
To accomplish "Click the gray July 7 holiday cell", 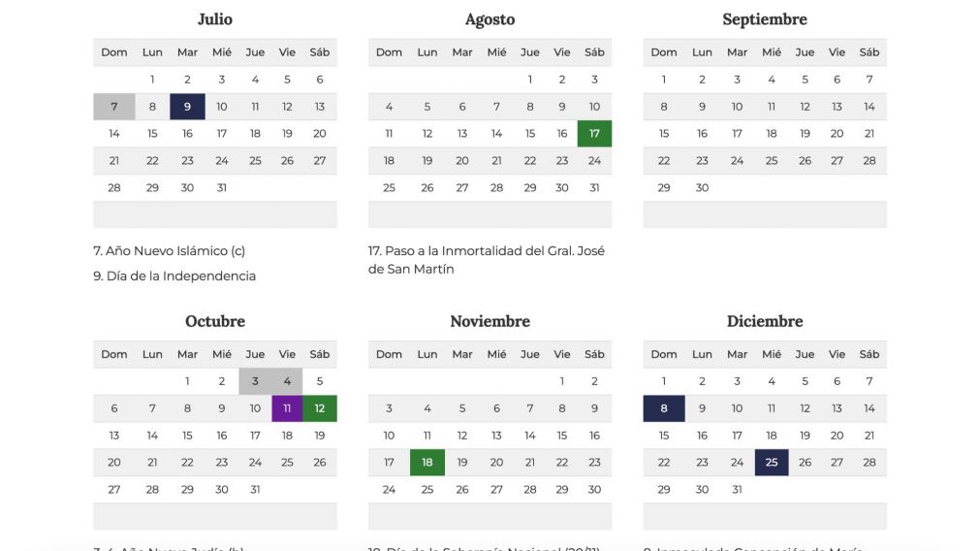I will [114, 107].
